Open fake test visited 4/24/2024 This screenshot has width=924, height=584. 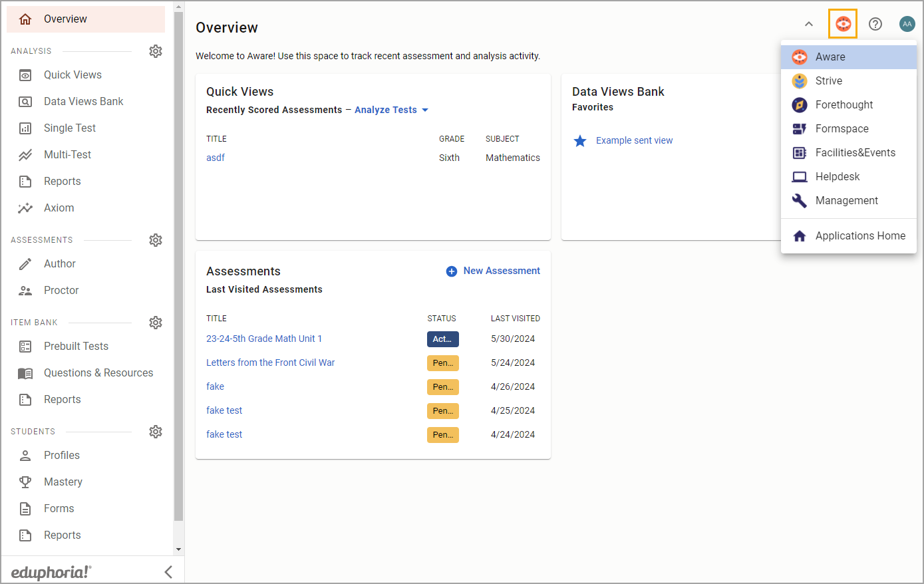pyautogui.click(x=224, y=434)
